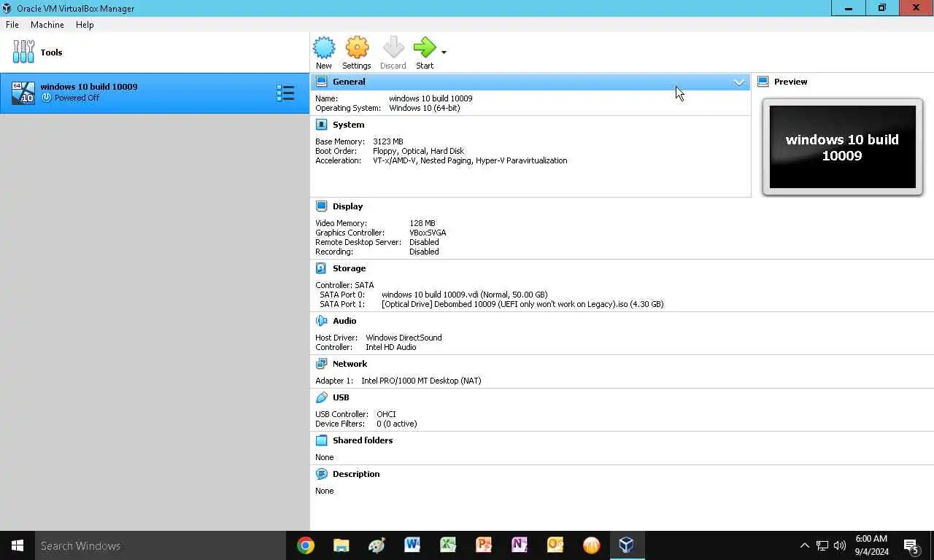Click the Debombed 10009 optical drive iso
Screen dimensions: 934x560
(x=522, y=304)
